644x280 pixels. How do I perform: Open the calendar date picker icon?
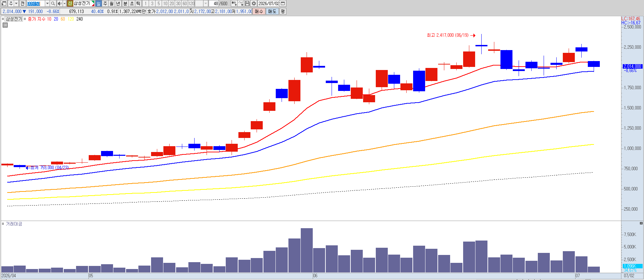click(x=283, y=3)
